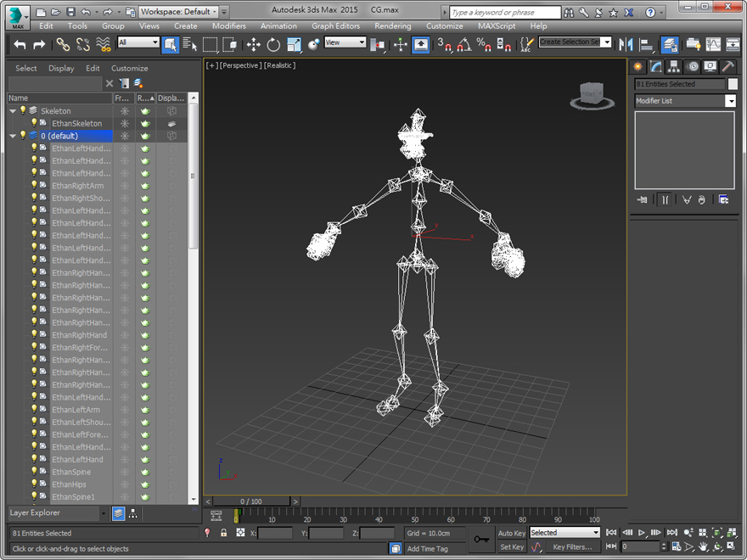Open the MAXScript menu
747x560 pixels.
click(x=497, y=26)
